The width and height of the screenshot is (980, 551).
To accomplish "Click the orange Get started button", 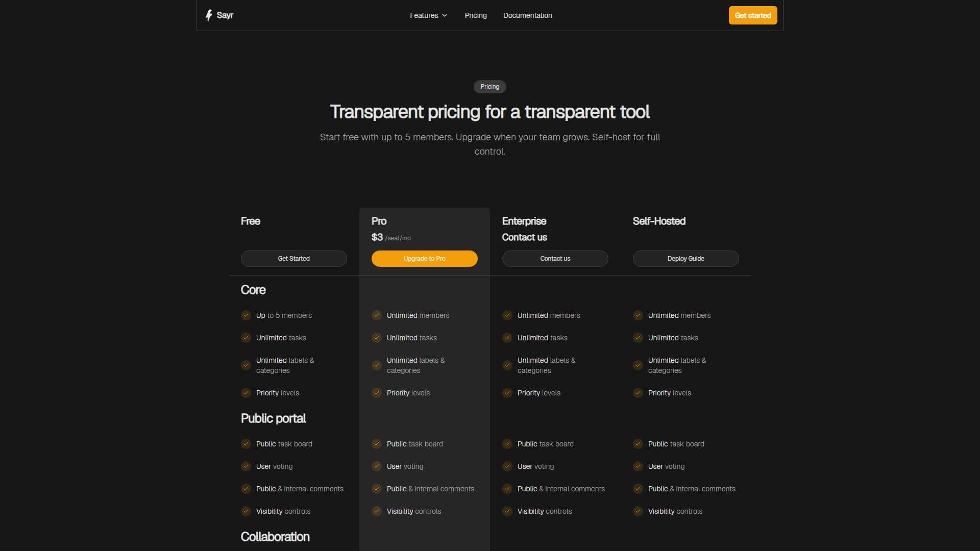I will point(753,15).
